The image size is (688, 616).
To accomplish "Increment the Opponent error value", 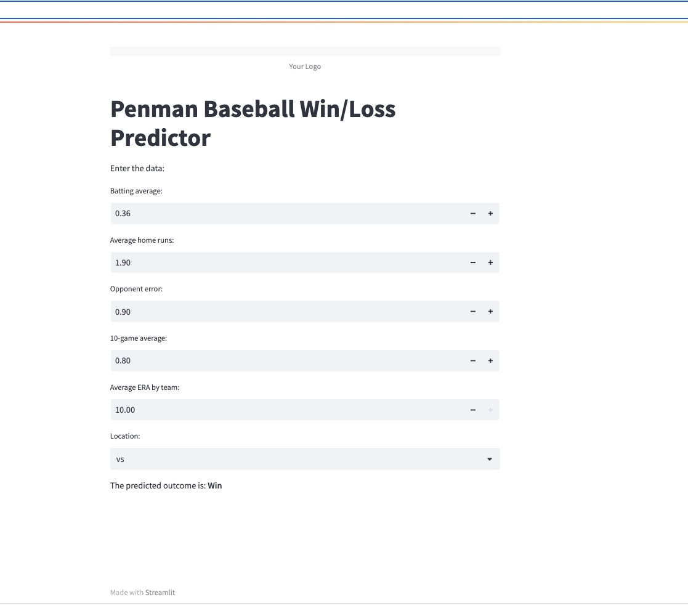I will [490, 311].
